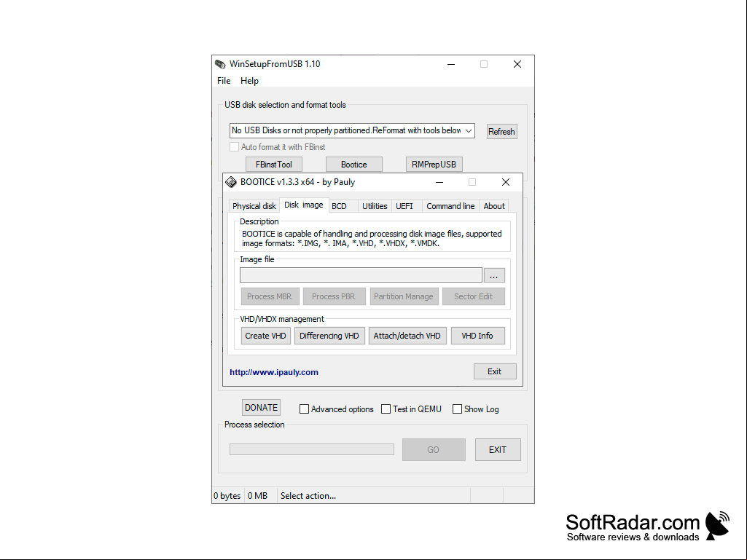Launch FBinstTool
The width and height of the screenshot is (747, 560).
point(274,165)
